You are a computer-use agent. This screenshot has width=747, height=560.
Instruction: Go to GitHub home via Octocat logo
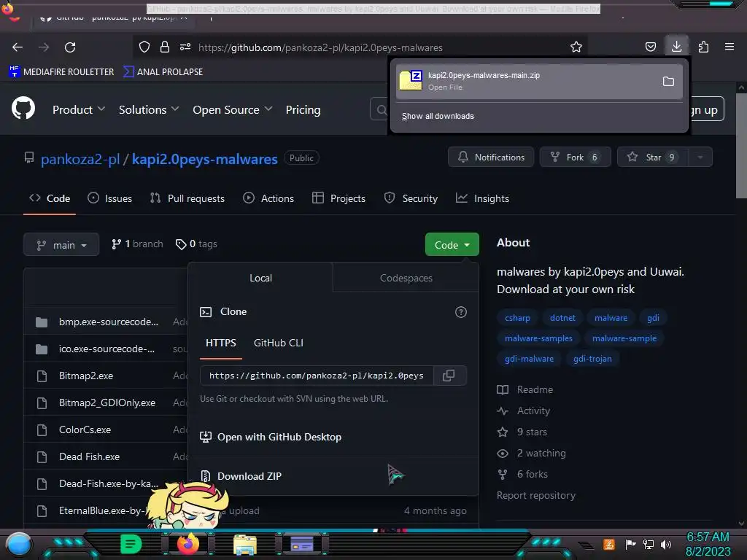click(x=23, y=108)
